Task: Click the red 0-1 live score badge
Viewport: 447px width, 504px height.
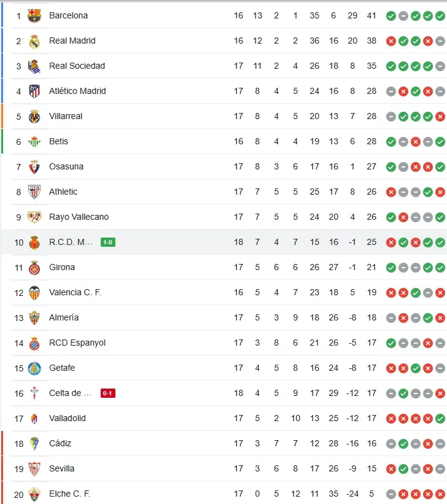Action: pos(108,394)
